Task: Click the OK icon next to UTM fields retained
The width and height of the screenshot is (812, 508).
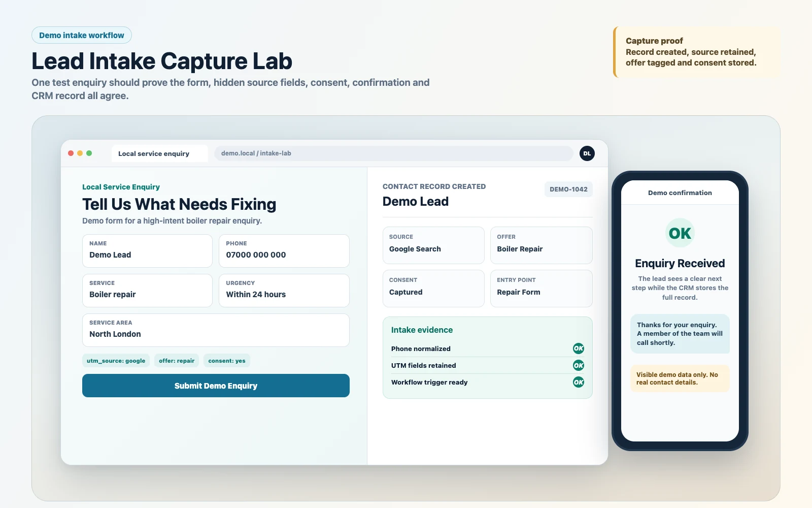Action: point(579,365)
